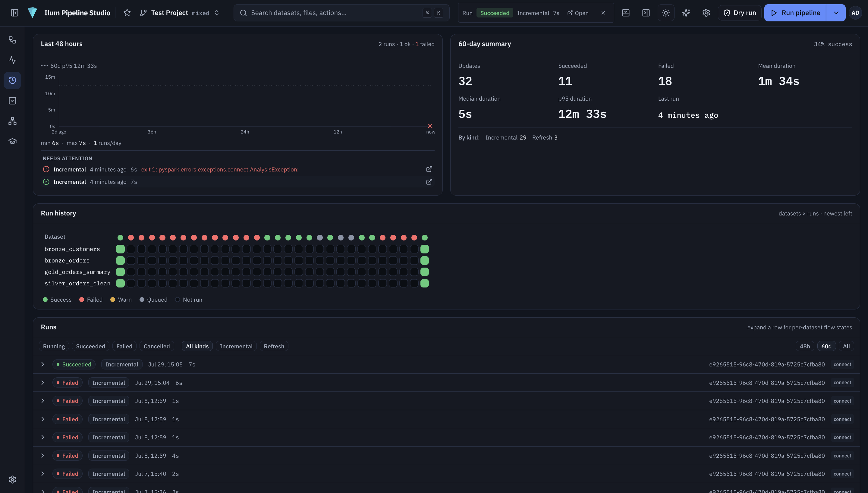Open the checks sidebar icon
This screenshot has height=493, width=868.
(x=13, y=101)
